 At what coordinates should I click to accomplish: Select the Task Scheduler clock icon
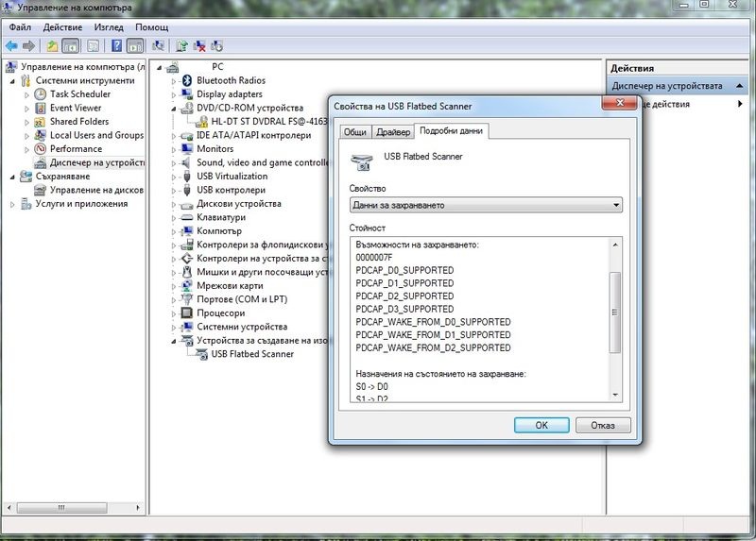(41, 94)
